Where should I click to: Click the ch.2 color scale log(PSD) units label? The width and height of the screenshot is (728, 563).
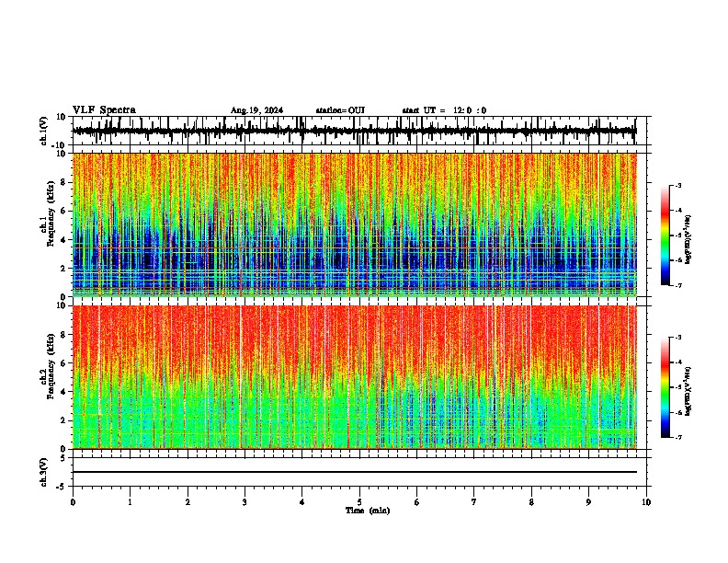688,391
